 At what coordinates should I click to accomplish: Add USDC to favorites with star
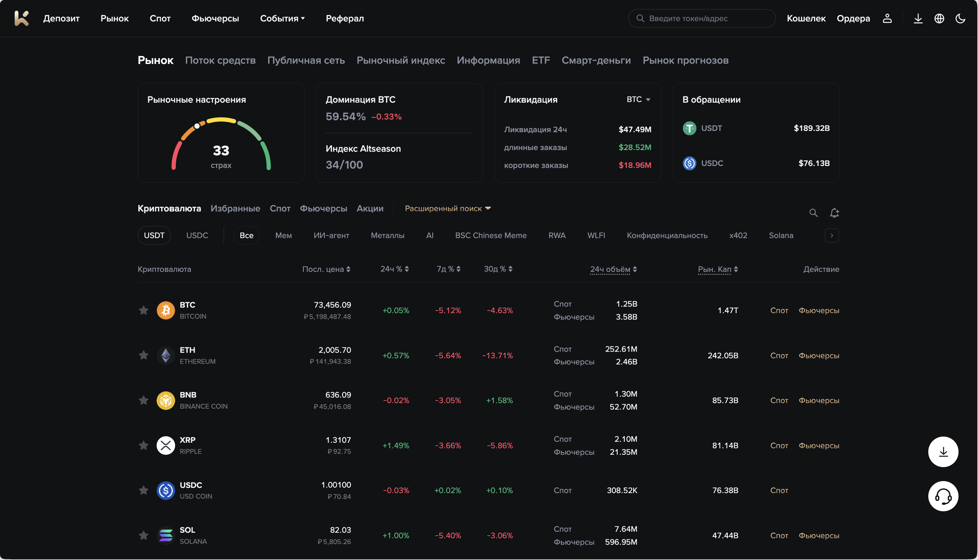pos(144,490)
